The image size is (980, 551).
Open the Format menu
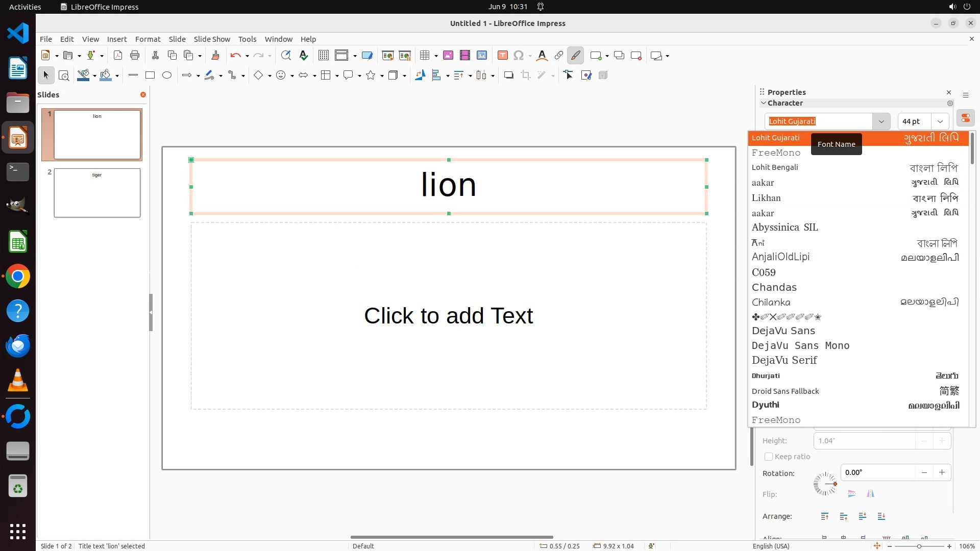point(148,39)
